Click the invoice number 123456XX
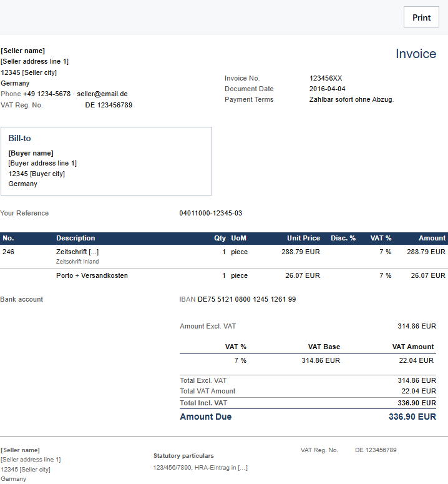The height and width of the screenshot is (484, 448). coord(326,78)
